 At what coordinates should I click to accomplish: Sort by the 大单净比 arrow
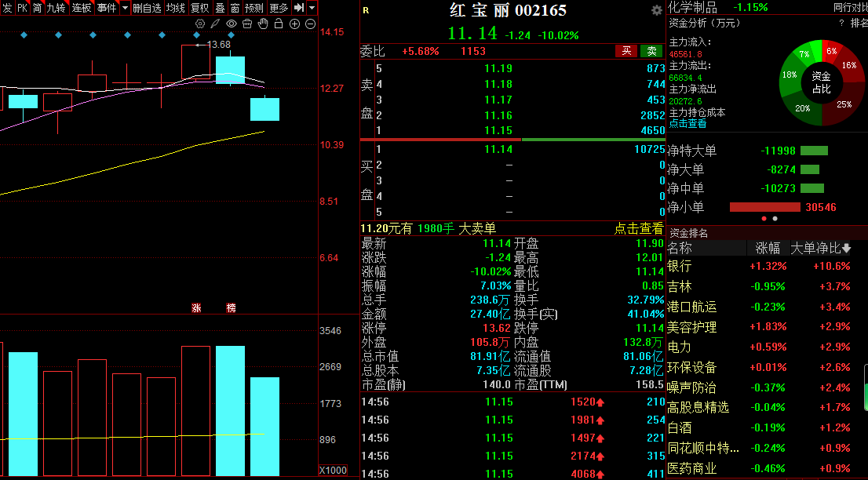point(846,249)
